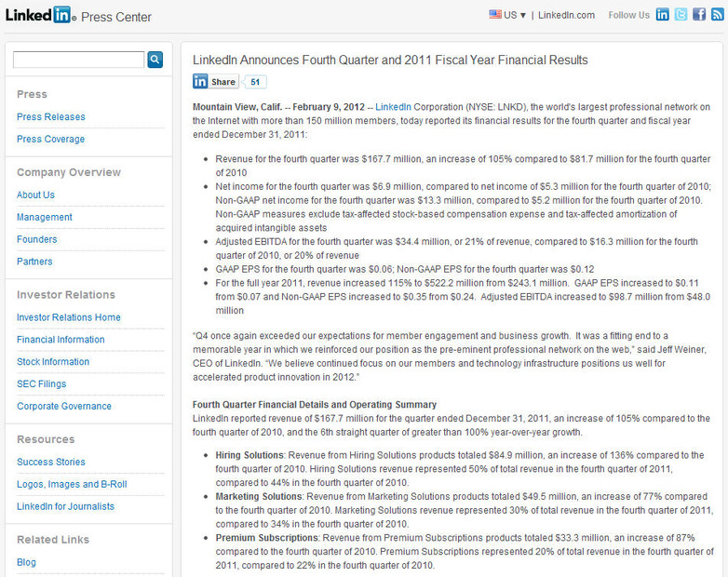Viewport: 728px width, 577px height.
Task: Click the Press Center header text
Action: [116, 17]
